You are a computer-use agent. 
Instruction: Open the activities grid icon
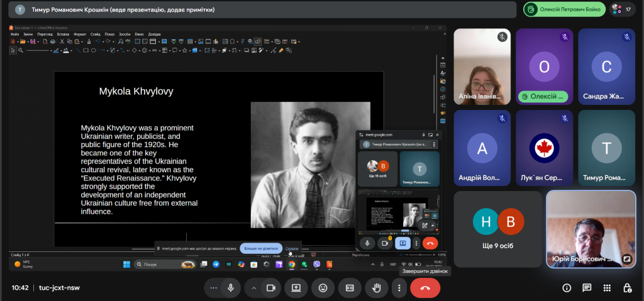click(607, 288)
